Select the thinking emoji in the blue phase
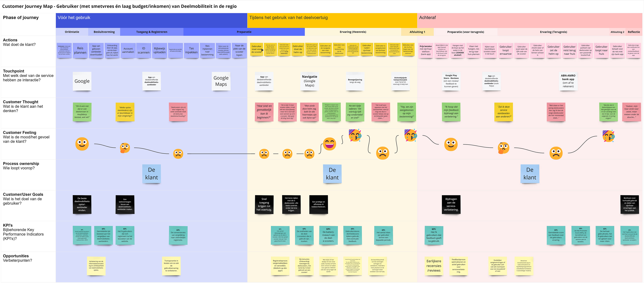This screenshot has width=644, height=283. tap(125, 148)
